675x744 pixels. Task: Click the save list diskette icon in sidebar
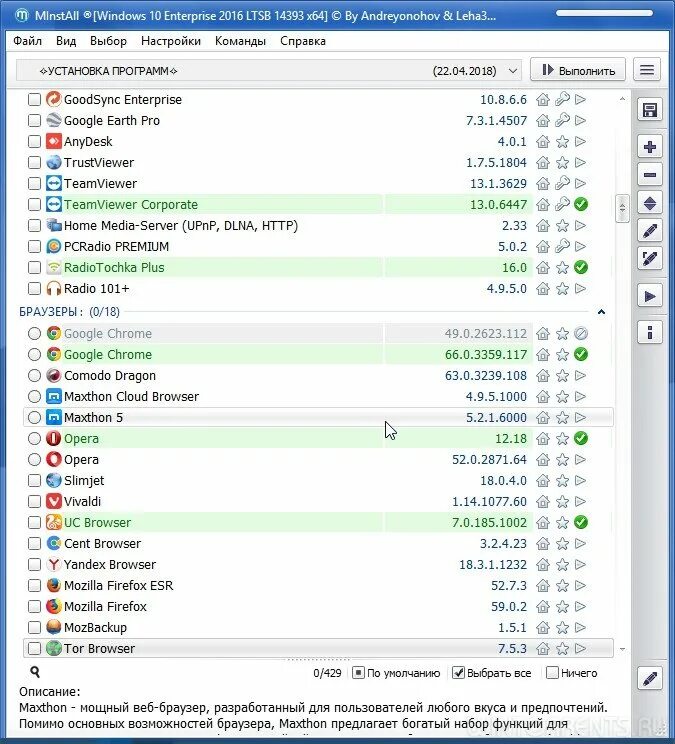point(649,110)
